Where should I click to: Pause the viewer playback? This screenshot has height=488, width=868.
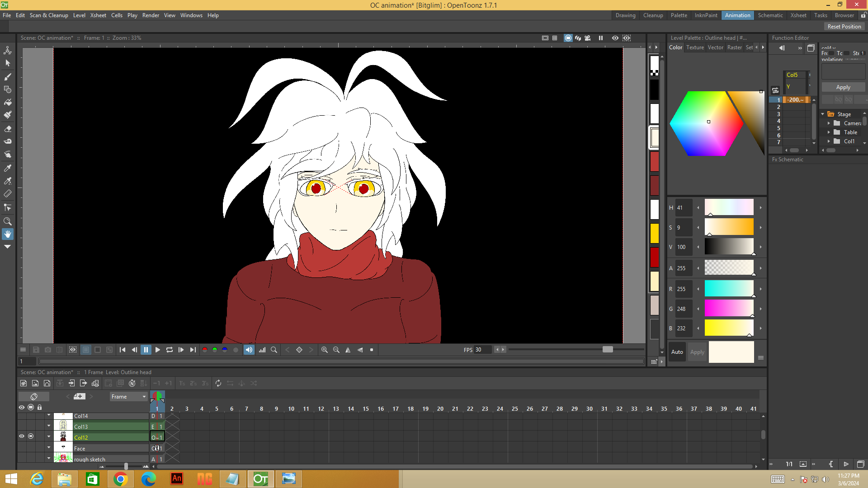pos(146,350)
